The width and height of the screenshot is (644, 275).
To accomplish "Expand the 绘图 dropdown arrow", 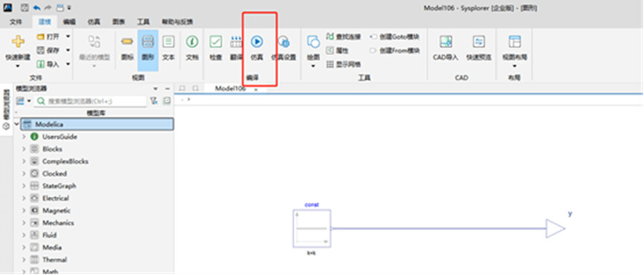I will (x=313, y=65).
